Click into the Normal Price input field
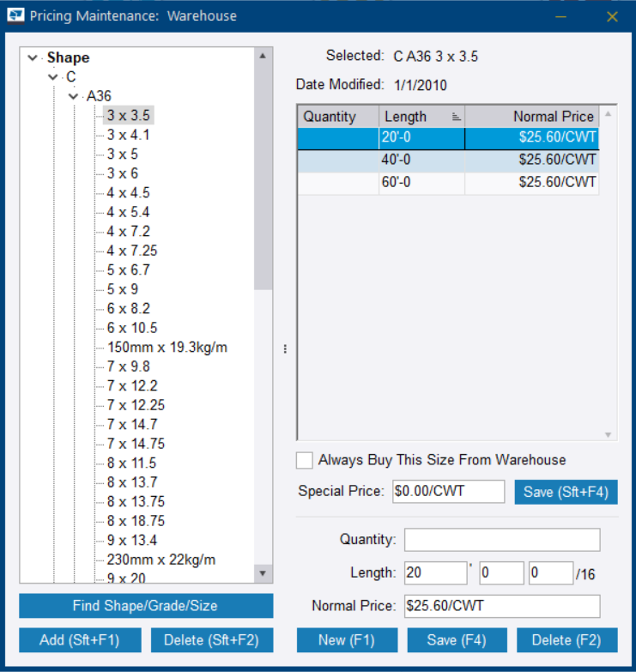This screenshot has width=636, height=672. click(502, 606)
